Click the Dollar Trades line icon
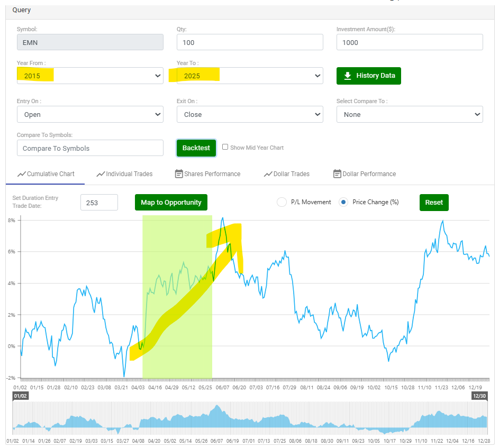499x448 pixels. (x=268, y=174)
